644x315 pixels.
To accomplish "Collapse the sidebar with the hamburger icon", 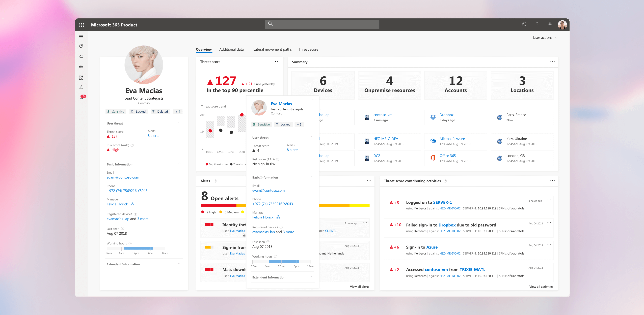I will click(x=81, y=37).
